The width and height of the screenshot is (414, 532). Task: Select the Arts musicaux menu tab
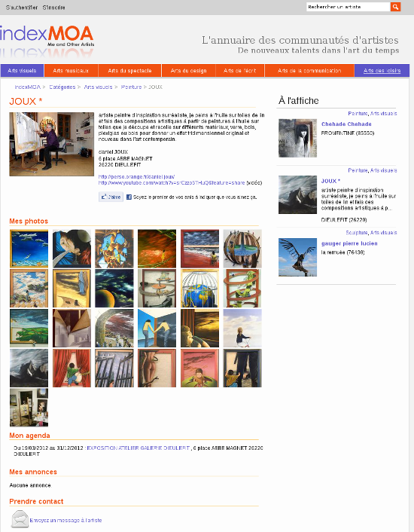[71, 71]
